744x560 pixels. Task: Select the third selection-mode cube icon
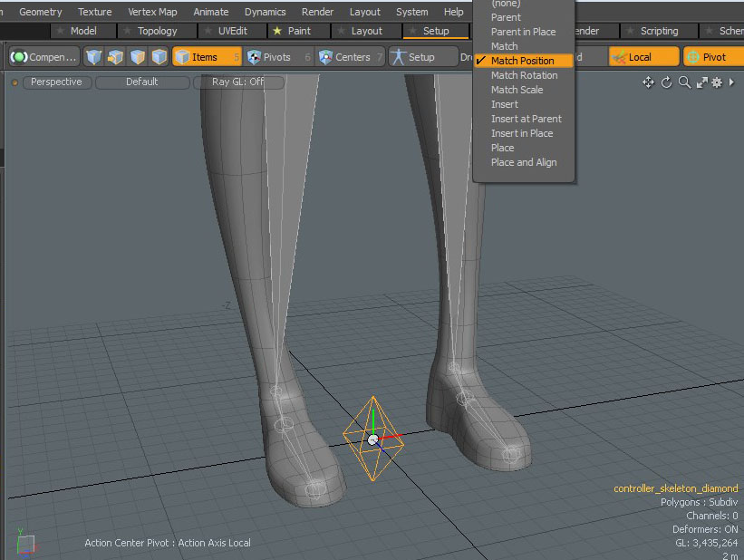[137, 57]
